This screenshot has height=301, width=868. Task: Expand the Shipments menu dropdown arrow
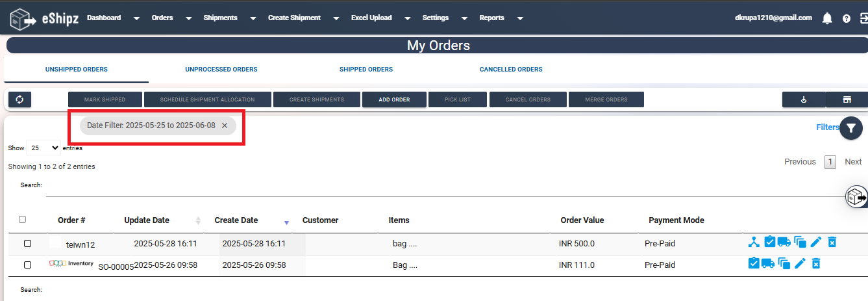253,18
